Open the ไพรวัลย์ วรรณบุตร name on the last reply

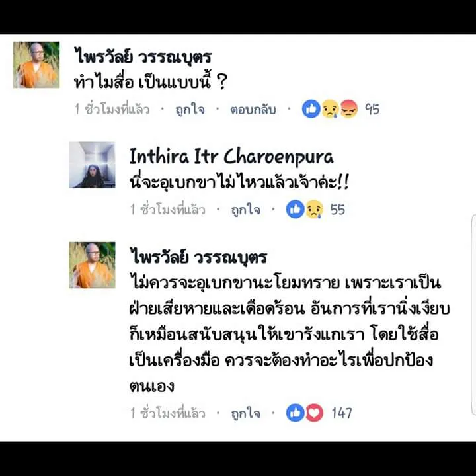click(198, 257)
